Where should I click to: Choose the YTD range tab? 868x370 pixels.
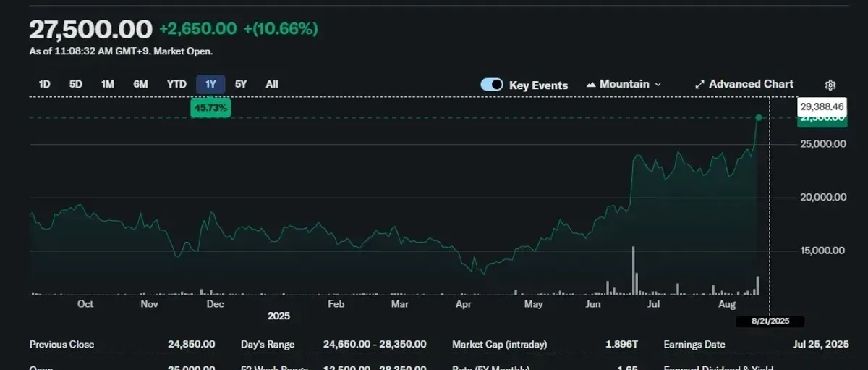pos(176,84)
